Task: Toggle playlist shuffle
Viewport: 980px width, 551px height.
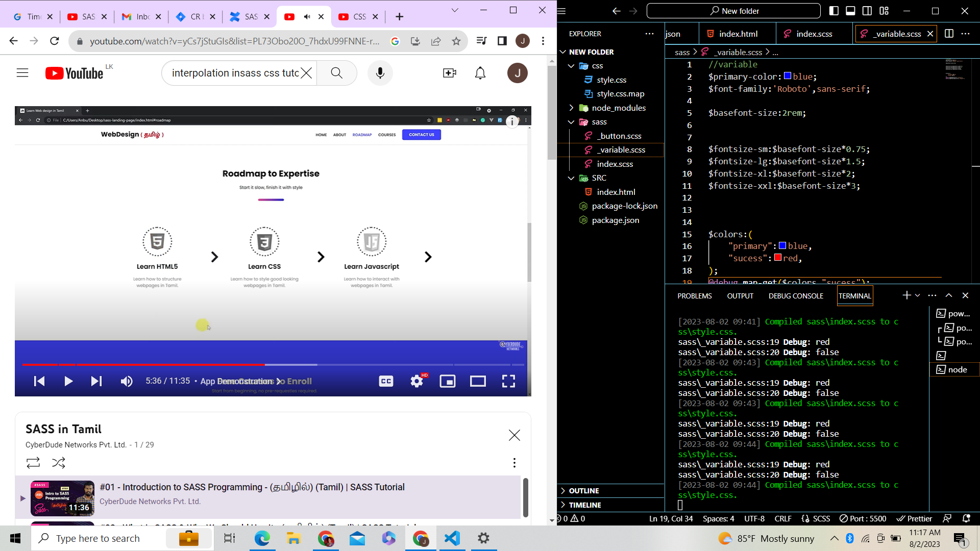Action: pyautogui.click(x=59, y=463)
